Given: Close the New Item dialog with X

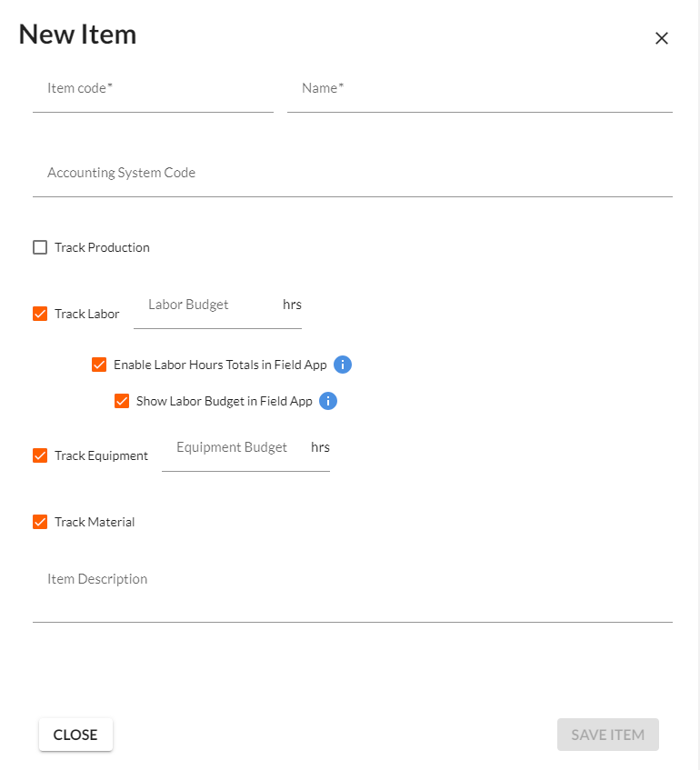Looking at the screenshot, I should pyautogui.click(x=662, y=38).
